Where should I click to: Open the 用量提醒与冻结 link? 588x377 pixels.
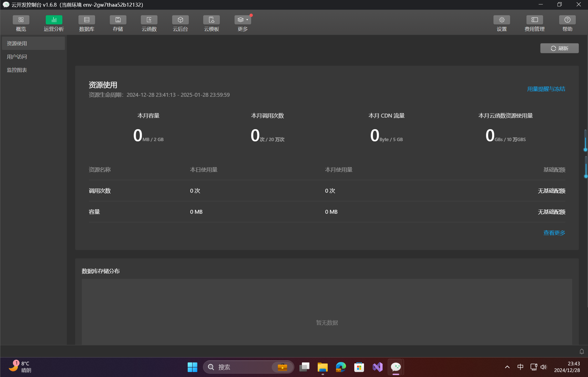coord(546,89)
